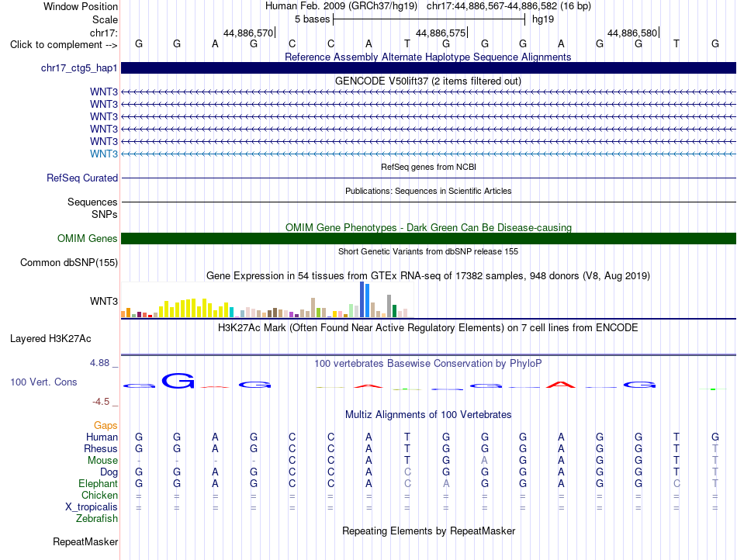737x560 pixels.
Task: Click the Common dbSNP(155) track label
Action: pyautogui.click(x=68, y=263)
